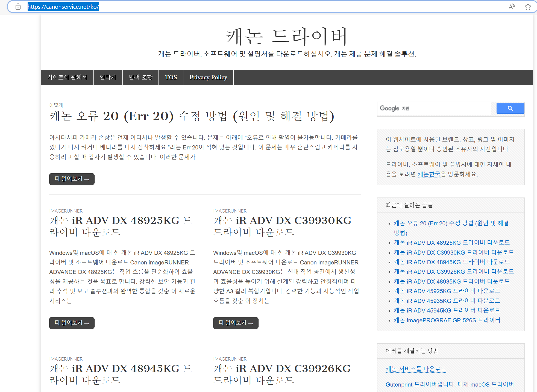Click 에러를 해결하는 방법 widget heading
This screenshot has height=392, width=537.
(412, 351)
